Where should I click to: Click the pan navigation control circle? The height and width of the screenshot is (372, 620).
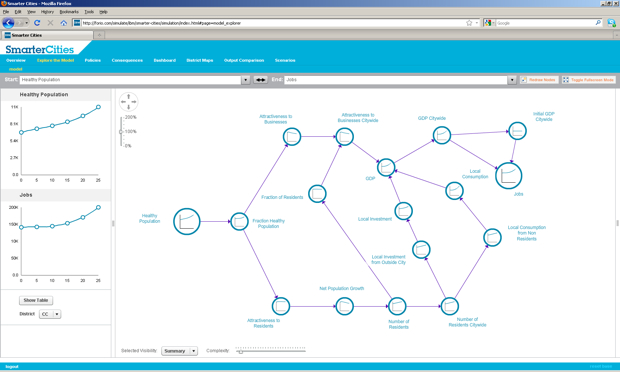tap(129, 102)
